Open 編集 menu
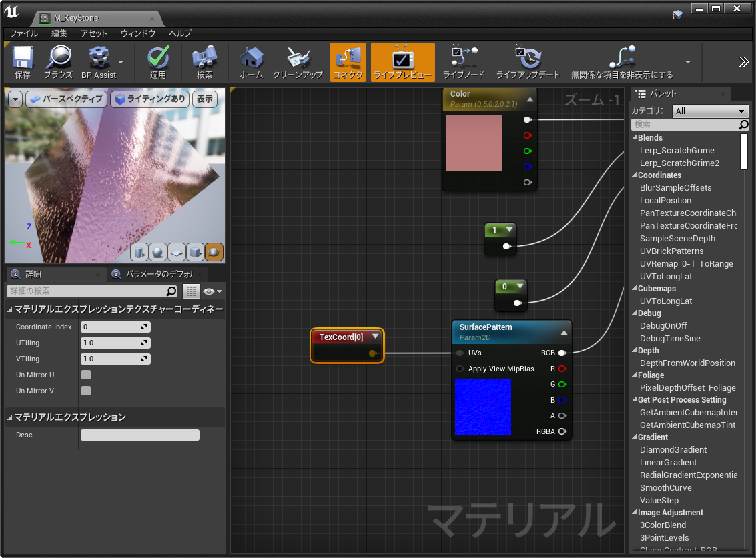Image resolution: width=756 pixels, height=558 pixels. point(59,33)
